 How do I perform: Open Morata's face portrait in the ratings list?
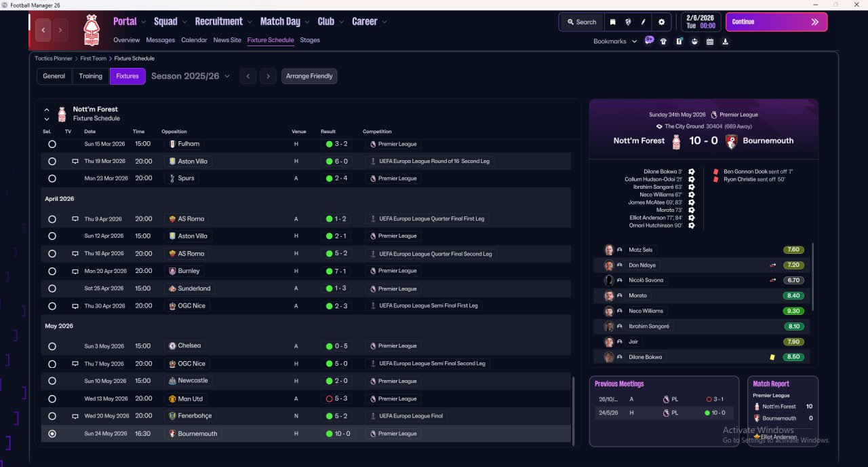point(609,296)
